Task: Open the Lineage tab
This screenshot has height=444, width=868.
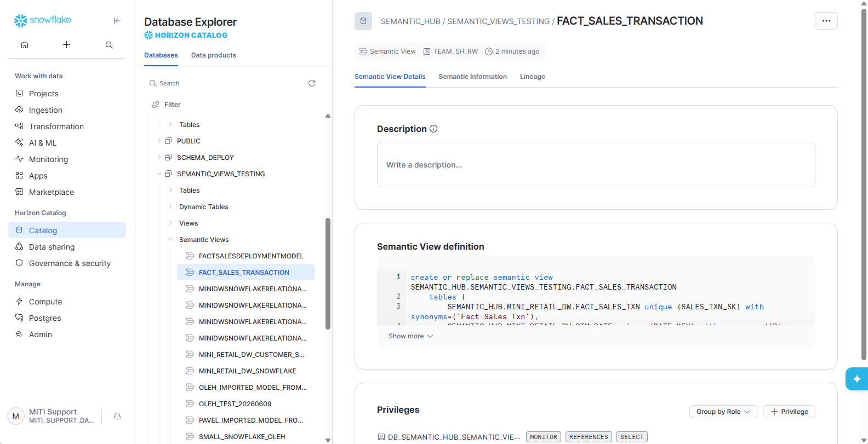Action: (533, 77)
